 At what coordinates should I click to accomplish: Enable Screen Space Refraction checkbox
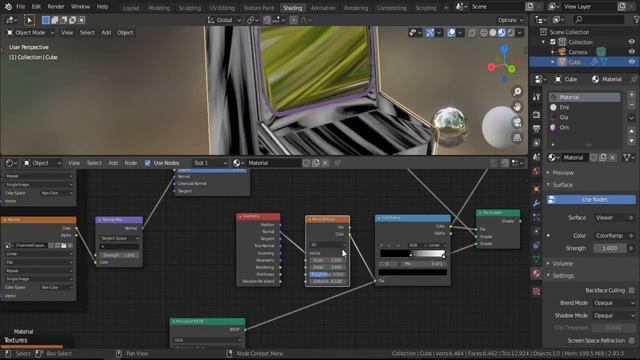tap(631, 340)
